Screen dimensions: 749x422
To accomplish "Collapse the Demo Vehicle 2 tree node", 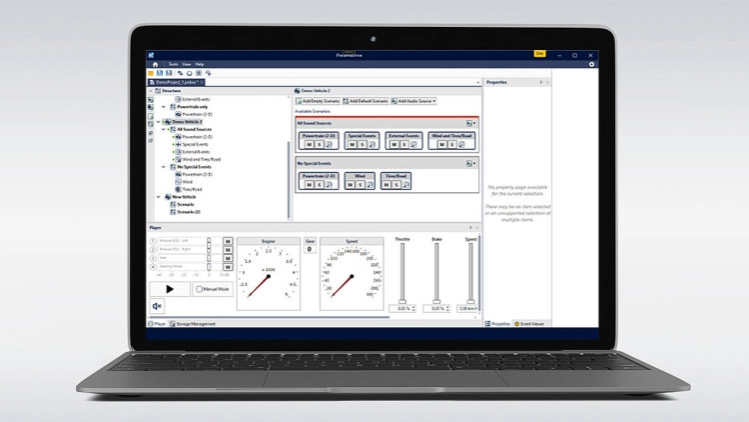I will click(158, 121).
